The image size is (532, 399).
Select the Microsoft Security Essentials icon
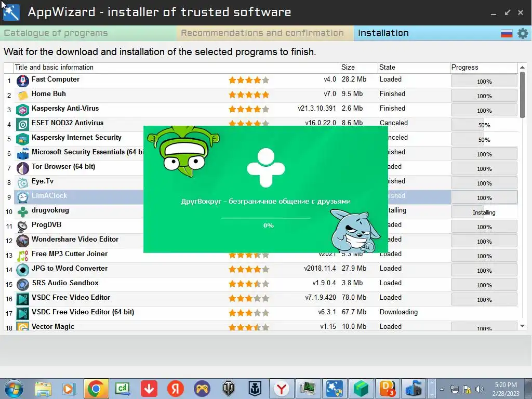23,154
